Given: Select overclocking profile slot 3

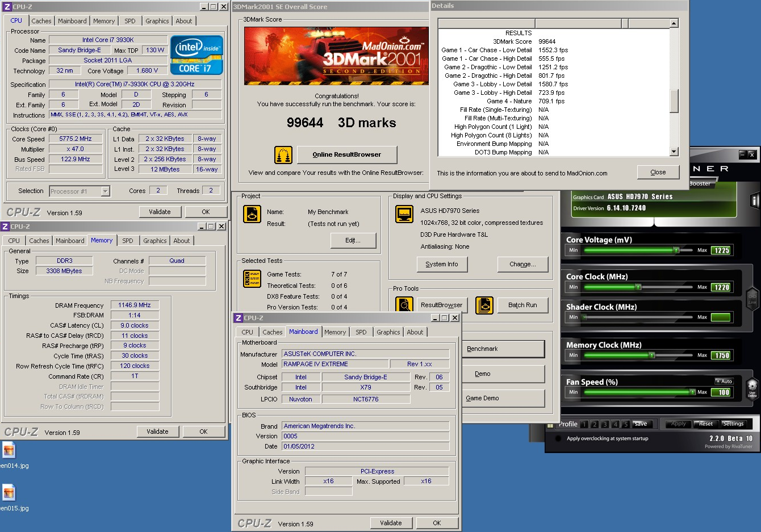Looking at the screenshot, I should 605,424.
